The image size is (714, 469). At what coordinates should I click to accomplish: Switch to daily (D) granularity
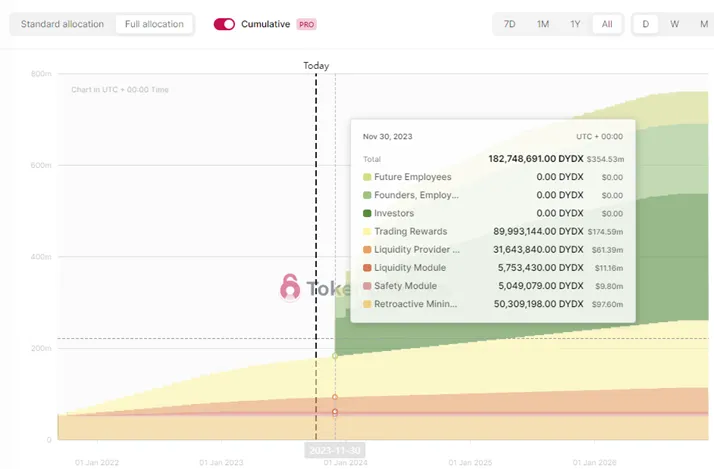click(x=646, y=24)
